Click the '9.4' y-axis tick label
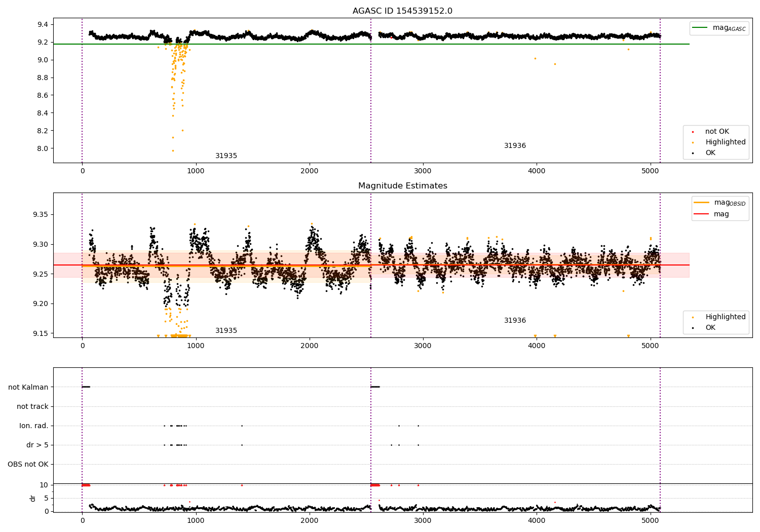This screenshot has width=760, height=532. point(43,24)
